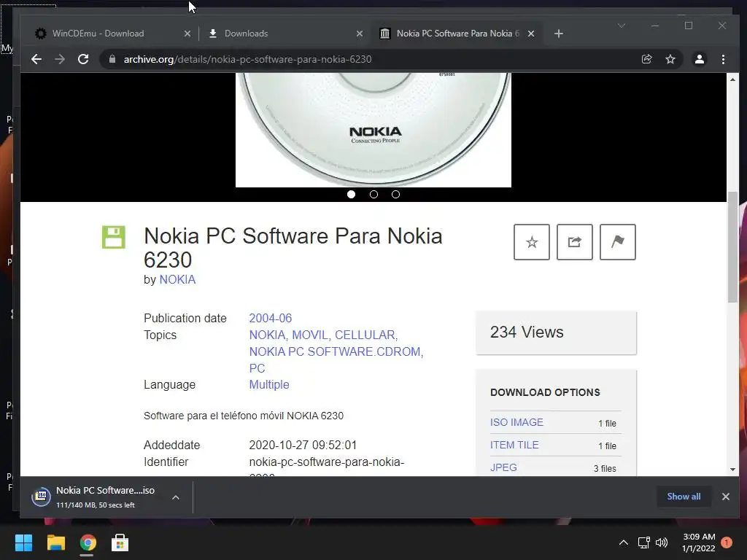
Task: Click Show all downloads
Action: tap(684, 496)
